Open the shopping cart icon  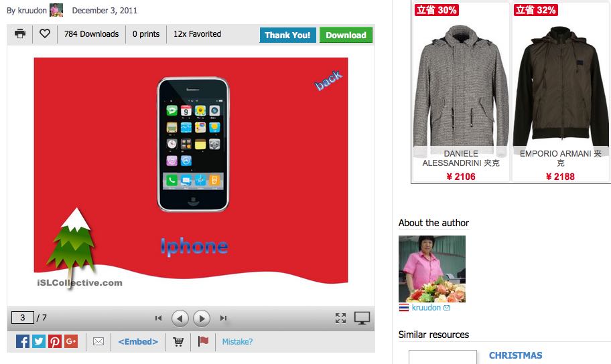[178, 341]
